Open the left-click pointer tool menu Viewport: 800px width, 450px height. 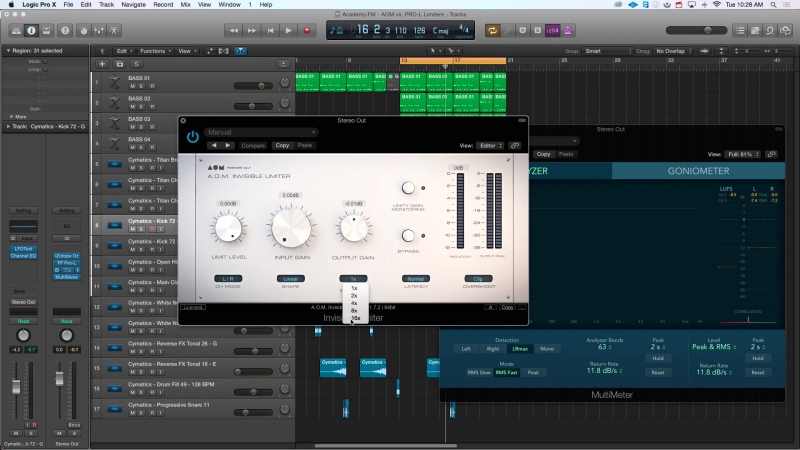[x=434, y=51]
